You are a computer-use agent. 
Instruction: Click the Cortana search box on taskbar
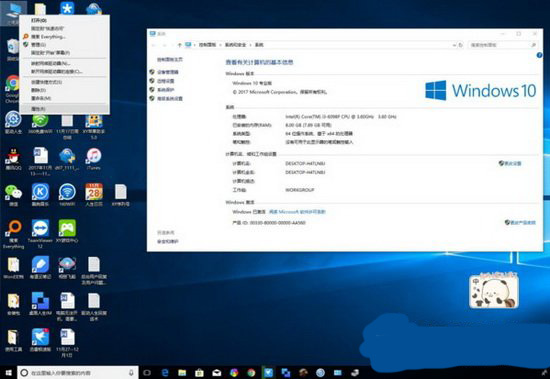pos(78,373)
